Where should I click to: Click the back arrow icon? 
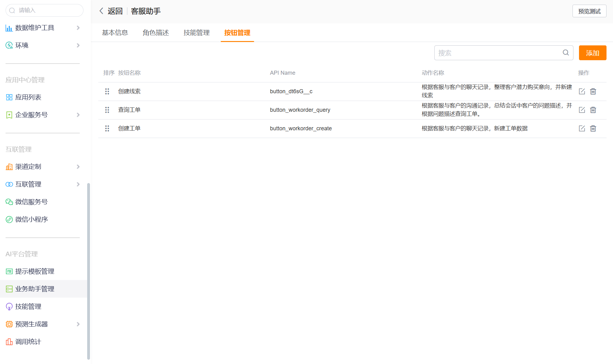[x=101, y=11]
